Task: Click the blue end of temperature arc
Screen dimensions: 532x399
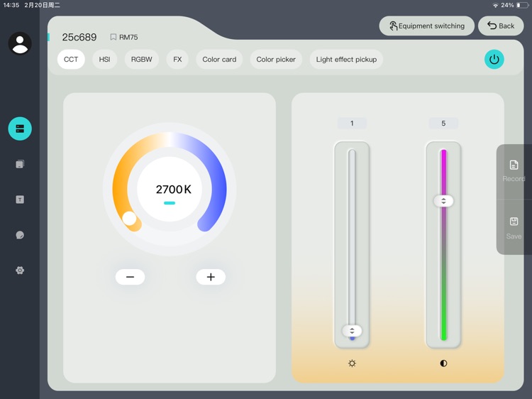Action: 204,224
